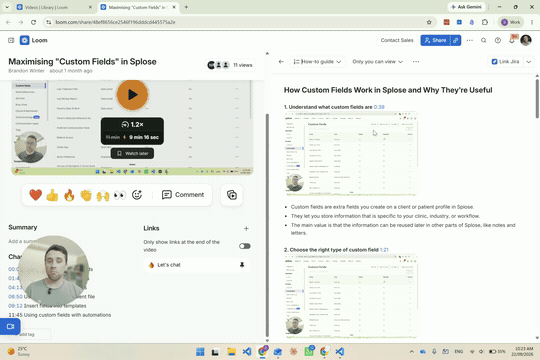
Task: Open the Windows Start menu
Action: 200,352
